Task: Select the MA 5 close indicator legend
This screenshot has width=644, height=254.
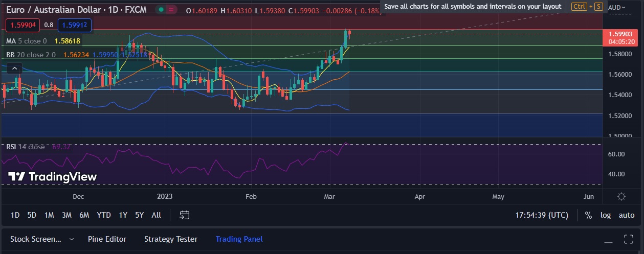Action: pyautogui.click(x=26, y=41)
